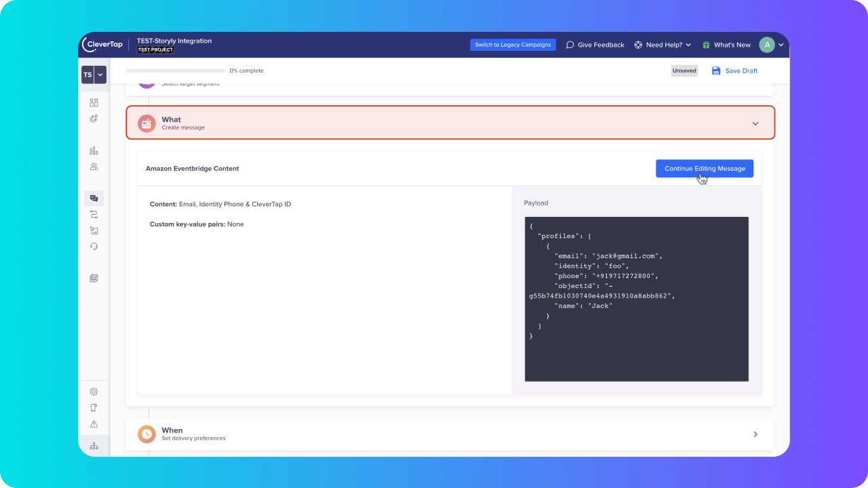Open the stacked-cards sidebar icon
The height and width of the screenshot is (488, 868).
click(94, 278)
